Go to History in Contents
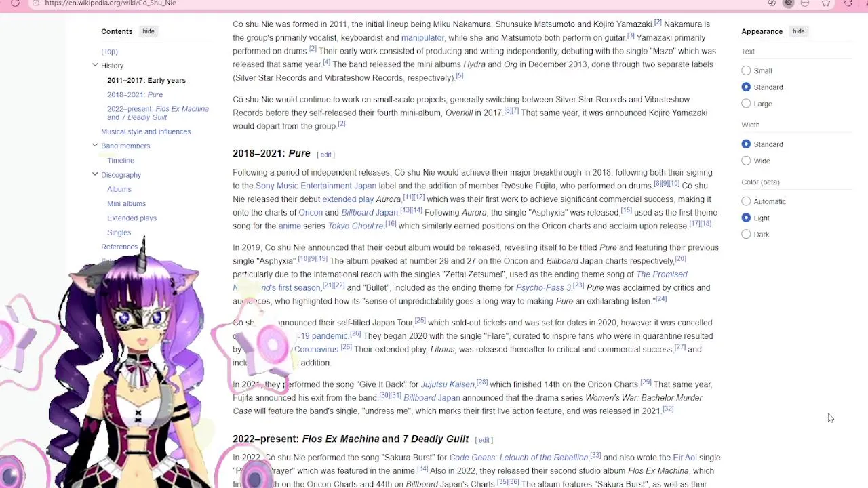 coord(112,66)
